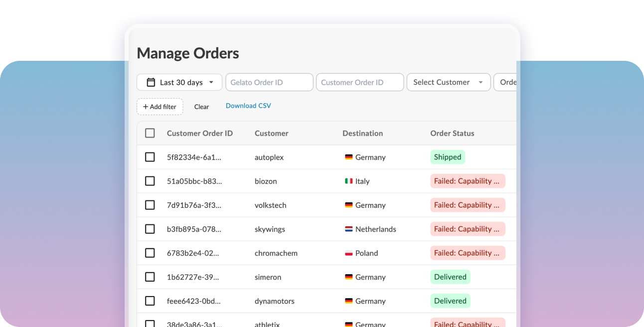
Task: Click the Clear filters button
Action: (x=201, y=107)
